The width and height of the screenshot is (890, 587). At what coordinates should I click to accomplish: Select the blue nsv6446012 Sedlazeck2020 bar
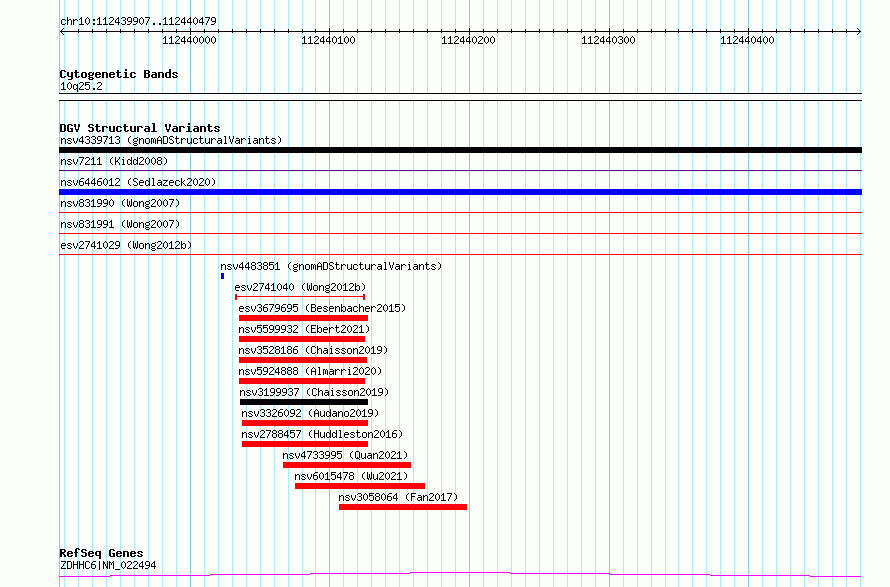click(x=460, y=192)
